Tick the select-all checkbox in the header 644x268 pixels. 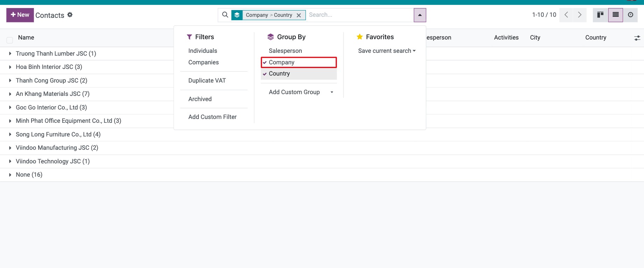click(x=10, y=40)
